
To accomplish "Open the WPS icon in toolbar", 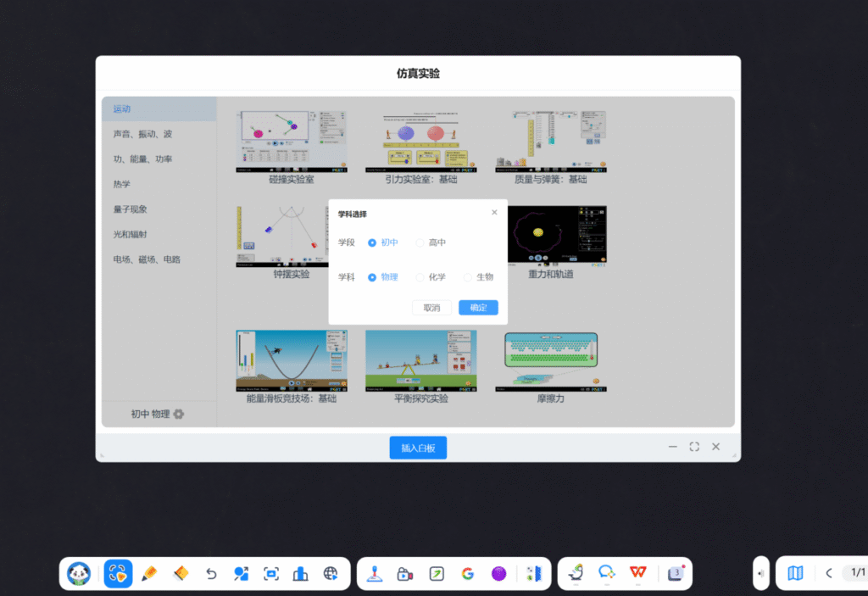I will (637, 574).
